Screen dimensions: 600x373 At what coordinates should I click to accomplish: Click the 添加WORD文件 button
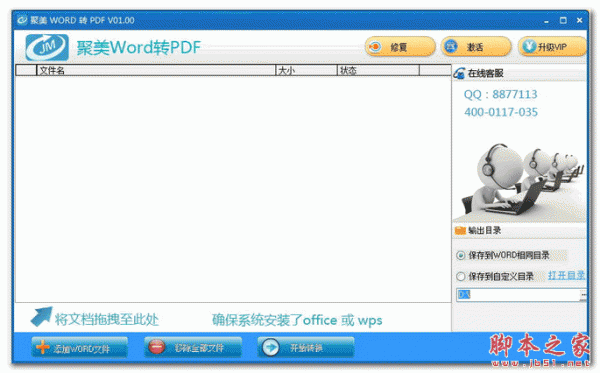coord(80,348)
